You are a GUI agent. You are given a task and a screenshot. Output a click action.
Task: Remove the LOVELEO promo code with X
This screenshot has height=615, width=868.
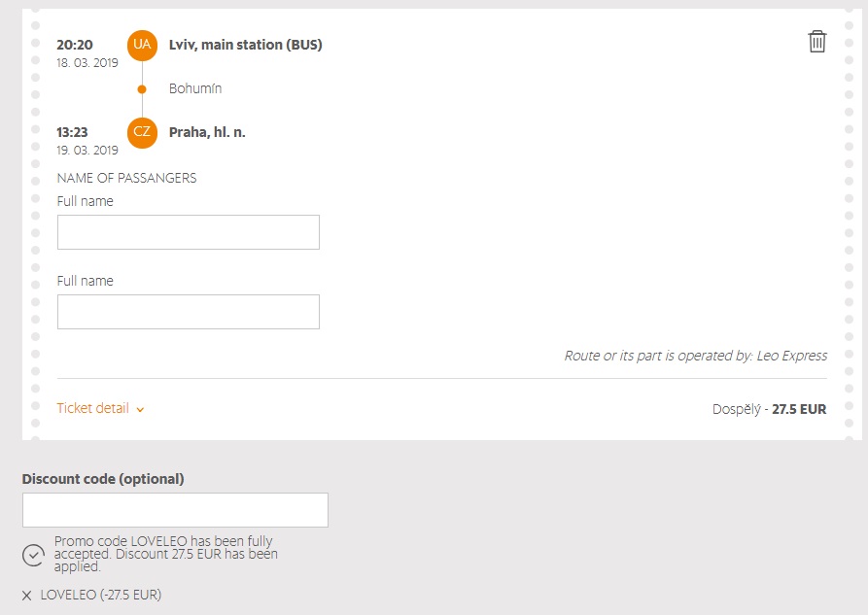(x=26, y=596)
